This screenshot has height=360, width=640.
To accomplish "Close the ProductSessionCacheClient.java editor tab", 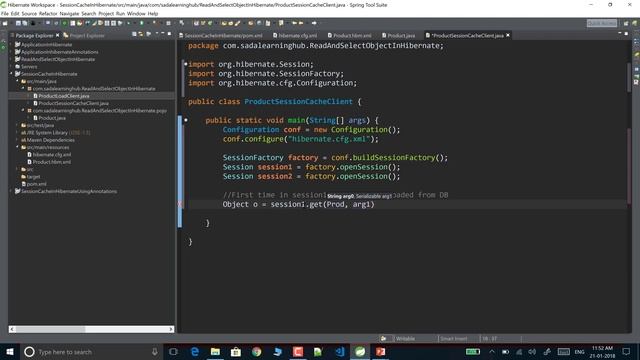I will click(508, 36).
